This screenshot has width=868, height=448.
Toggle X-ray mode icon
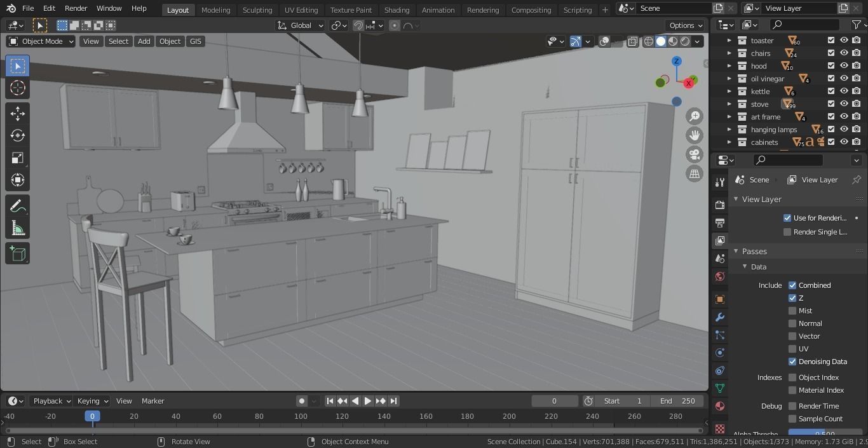coord(633,41)
